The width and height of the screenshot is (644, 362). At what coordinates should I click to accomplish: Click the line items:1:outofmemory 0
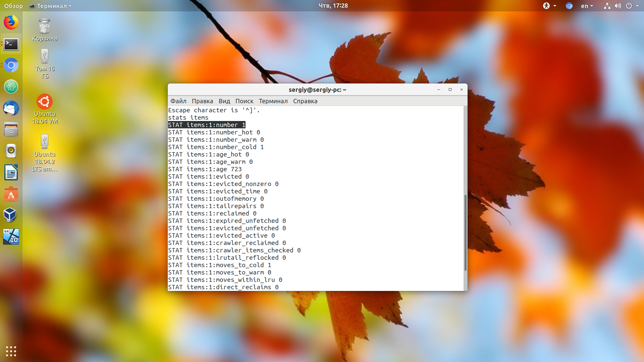[x=216, y=198]
